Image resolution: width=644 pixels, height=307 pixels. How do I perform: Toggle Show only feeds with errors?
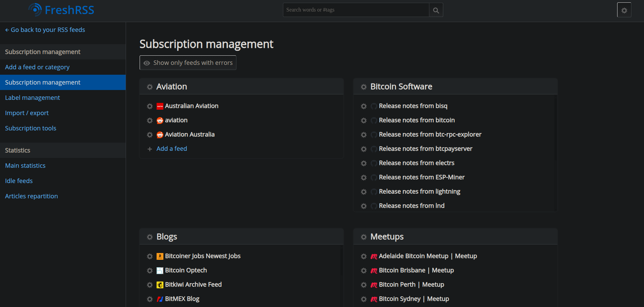(x=188, y=63)
